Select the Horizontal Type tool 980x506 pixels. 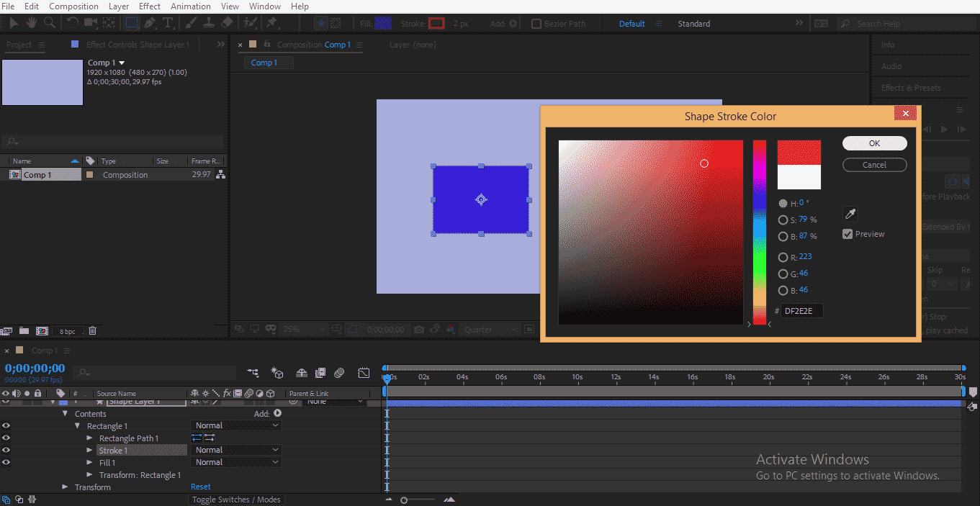[168, 23]
